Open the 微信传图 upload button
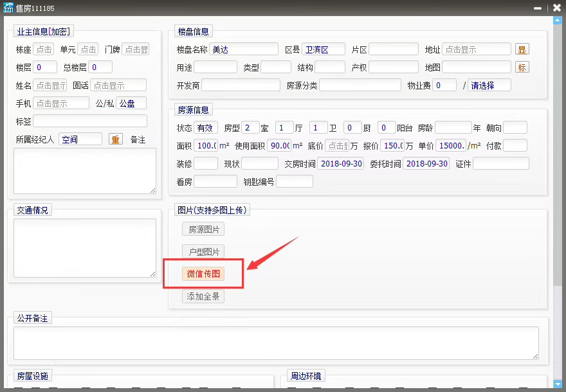The width and height of the screenshot is (566, 392). [x=203, y=274]
